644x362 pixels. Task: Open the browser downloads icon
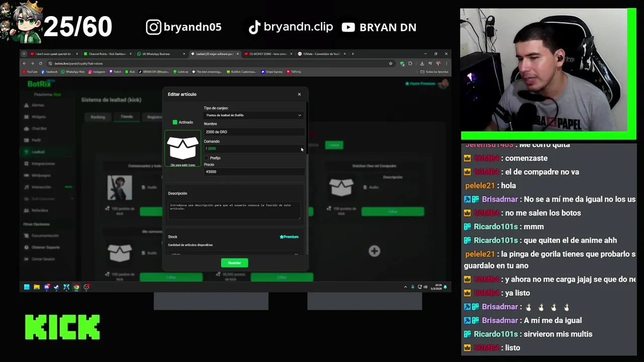coord(422,63)
